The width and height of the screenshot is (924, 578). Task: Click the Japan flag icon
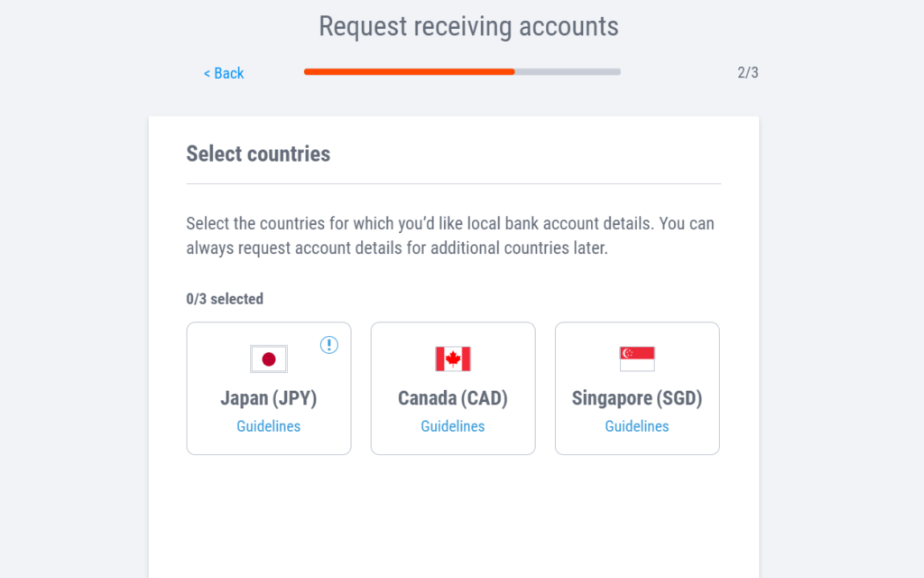[269, 359]
